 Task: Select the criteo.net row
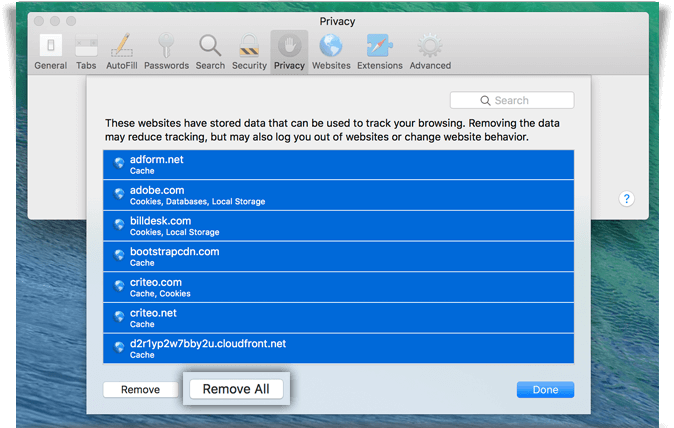338,318
